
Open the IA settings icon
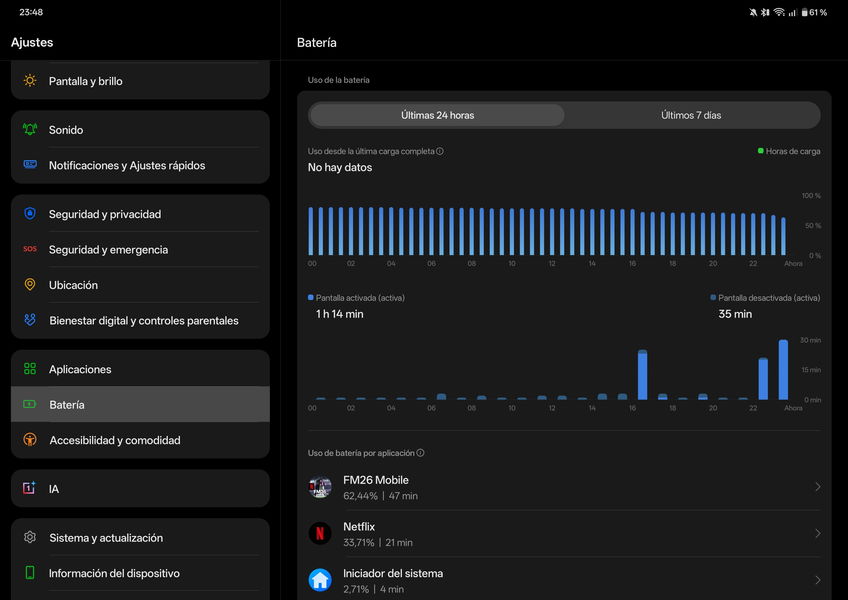(x=30, y=489)
